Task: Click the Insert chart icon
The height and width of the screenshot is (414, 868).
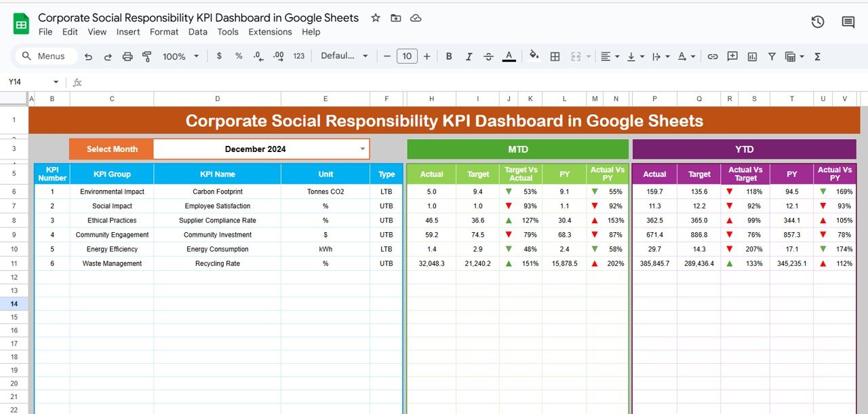Action: pos(752,56)
